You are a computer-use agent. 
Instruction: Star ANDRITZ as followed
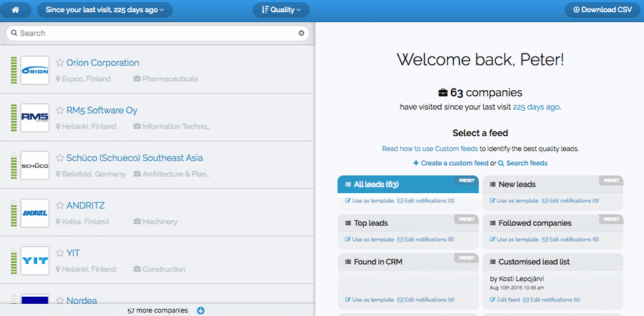pyautogui.click(x=60, y=206)
